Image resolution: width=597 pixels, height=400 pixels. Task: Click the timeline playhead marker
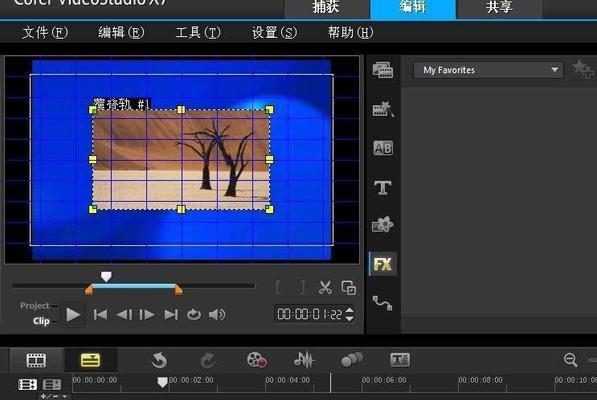[x=162, y=382]
